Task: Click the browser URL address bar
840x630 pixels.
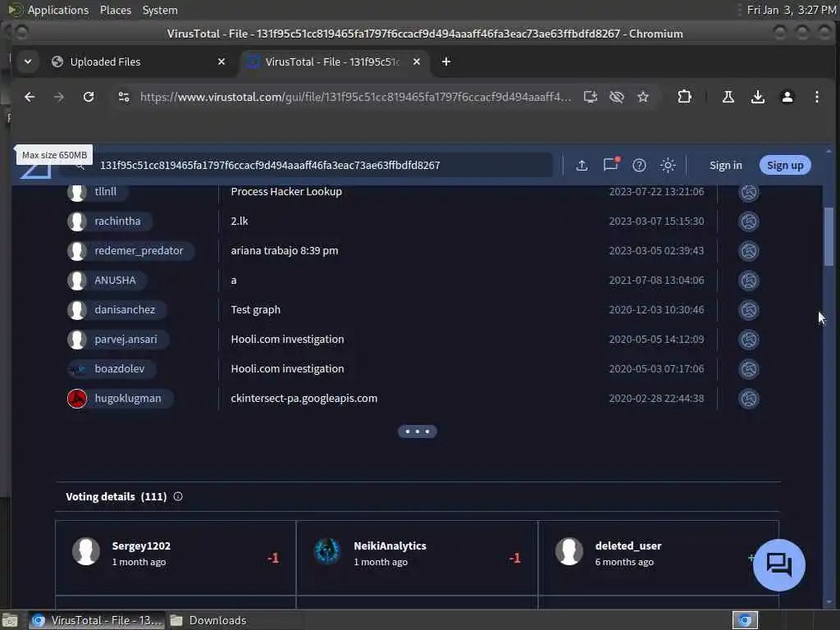Action: tap(355, 97)
